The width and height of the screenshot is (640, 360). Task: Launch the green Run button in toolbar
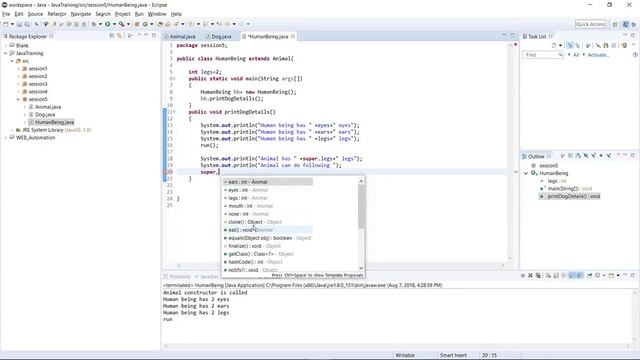[108, 24]
